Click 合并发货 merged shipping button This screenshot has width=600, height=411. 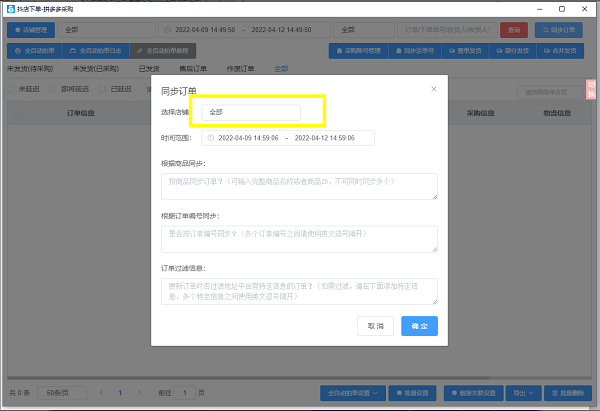click(x=560, y=51)
